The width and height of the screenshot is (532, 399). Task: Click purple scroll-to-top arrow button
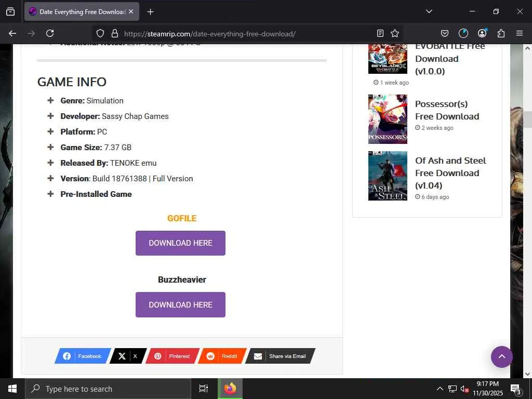[501, 356]
